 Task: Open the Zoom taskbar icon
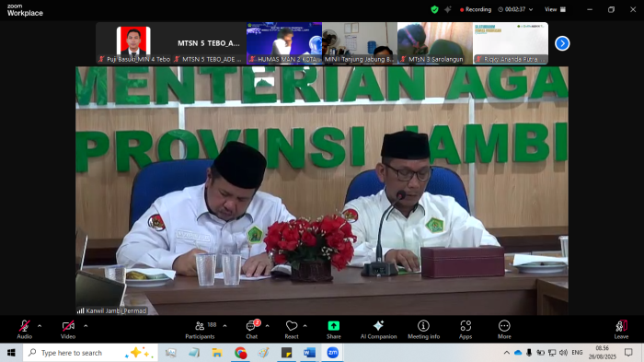point(333,353)
